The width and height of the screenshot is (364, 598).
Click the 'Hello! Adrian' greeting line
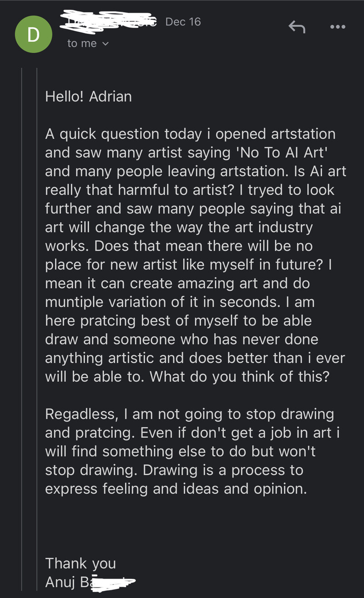pyautogui.click(x=88, y=96)
